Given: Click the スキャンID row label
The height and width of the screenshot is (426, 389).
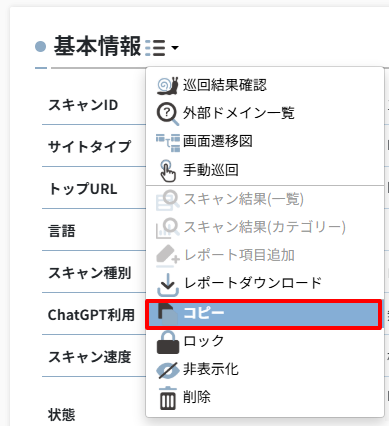Looking at the screenshot, I should point(83,105).
